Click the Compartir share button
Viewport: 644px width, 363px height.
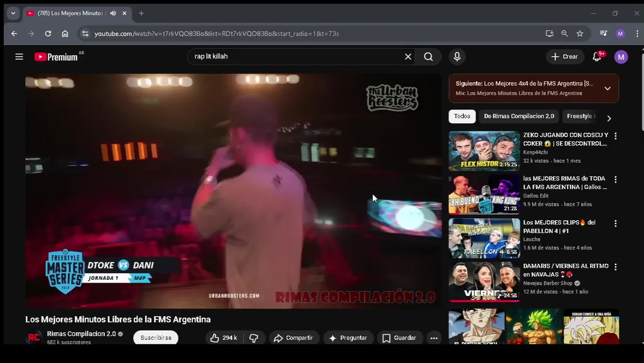[x=293, y=338]
